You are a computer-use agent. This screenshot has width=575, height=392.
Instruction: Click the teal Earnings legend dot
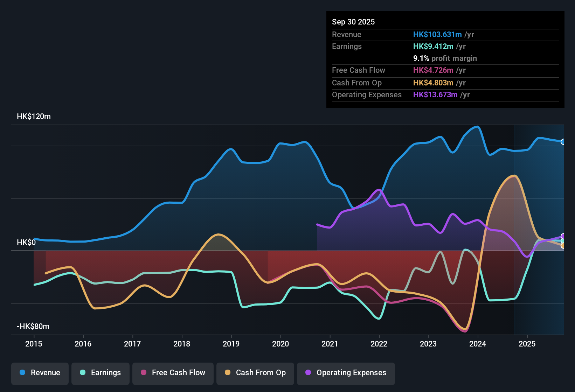pos(83,373)
